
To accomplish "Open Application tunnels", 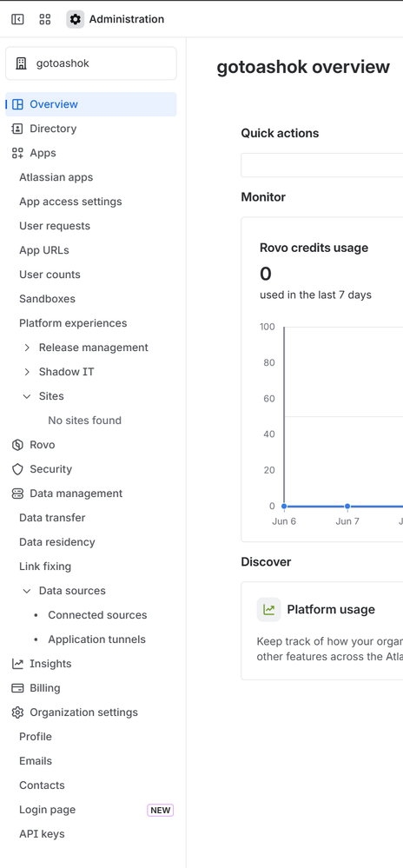I will (x=97, y=639).
